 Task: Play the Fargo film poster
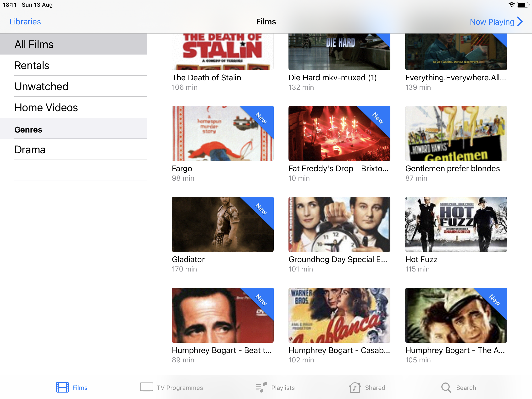(x=222, y=133)
